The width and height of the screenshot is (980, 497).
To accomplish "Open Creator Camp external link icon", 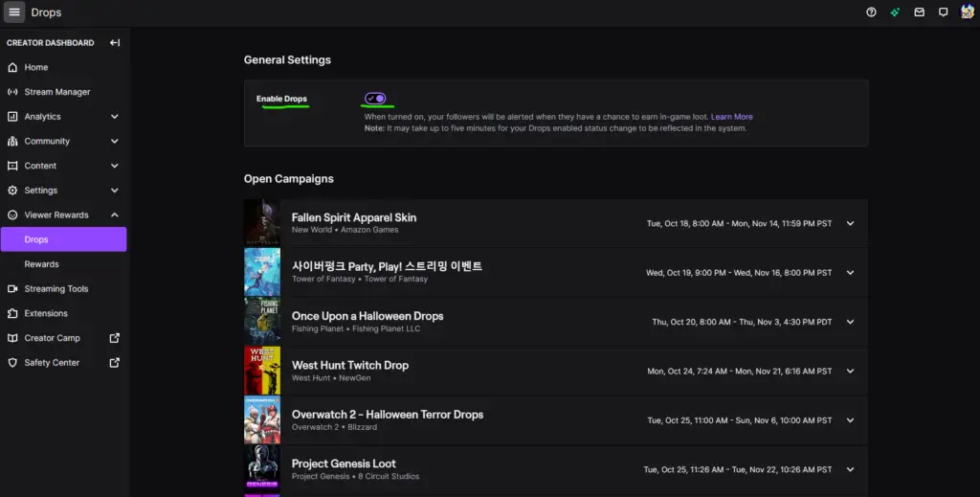I will tap(115, 338).
